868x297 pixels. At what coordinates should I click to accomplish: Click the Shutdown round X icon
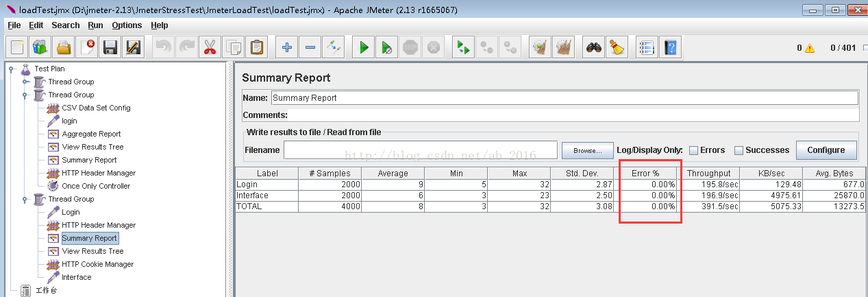(434, 47)
